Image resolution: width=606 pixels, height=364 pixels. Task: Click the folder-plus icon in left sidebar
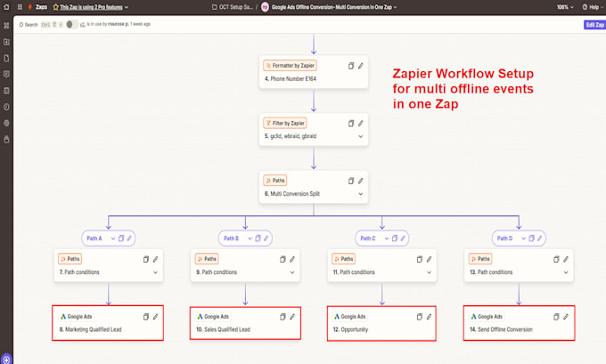[6, 42]
